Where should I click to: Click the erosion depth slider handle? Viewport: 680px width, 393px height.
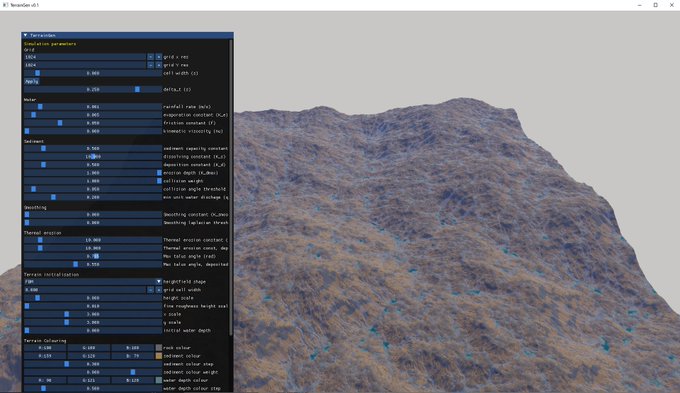tap(159, 173)
